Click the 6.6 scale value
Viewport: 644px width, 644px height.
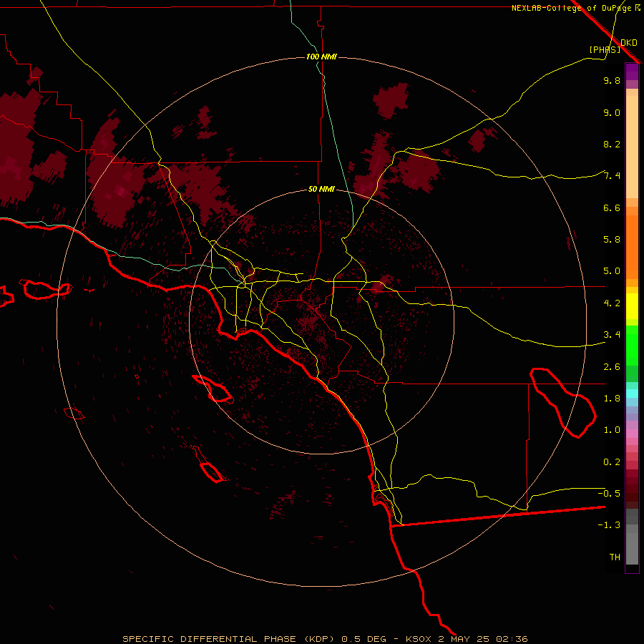pyautogui.click(x=612, y=208)
